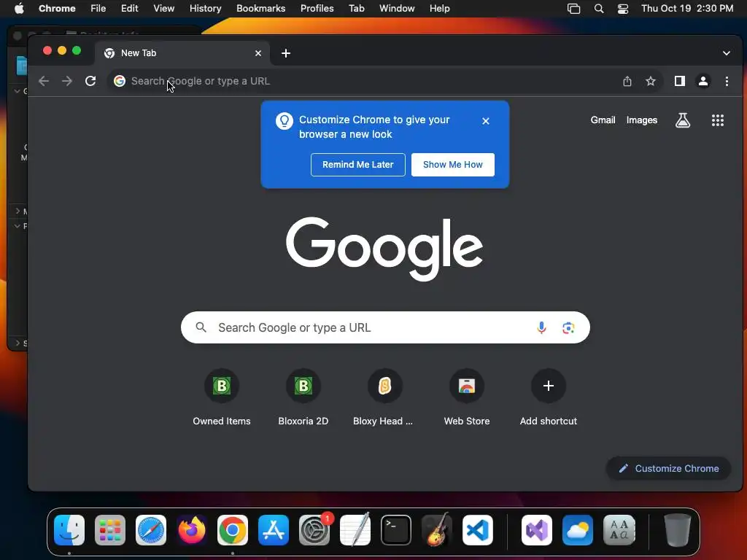The width and height of the screenshot is (747, 560).
Task: Open macOS Control Center
Action: tap(623, 9)
